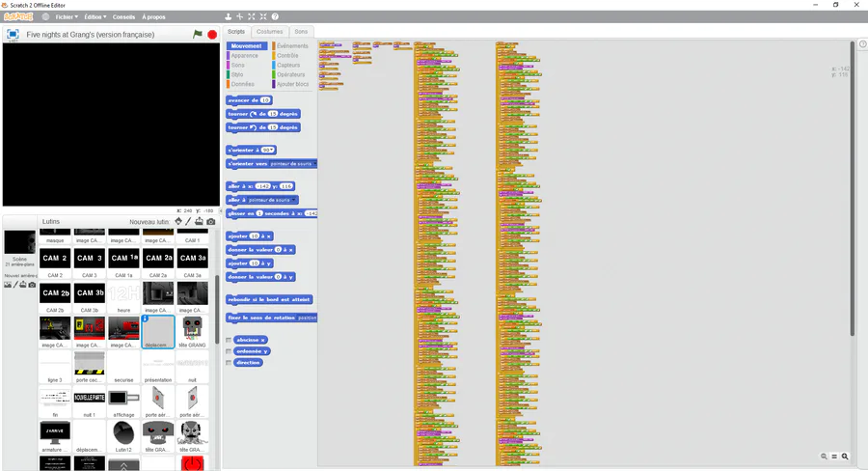Select the porte cac... sprite thumbnail
The width and height of the screenshot is (868, 471).
90,366
